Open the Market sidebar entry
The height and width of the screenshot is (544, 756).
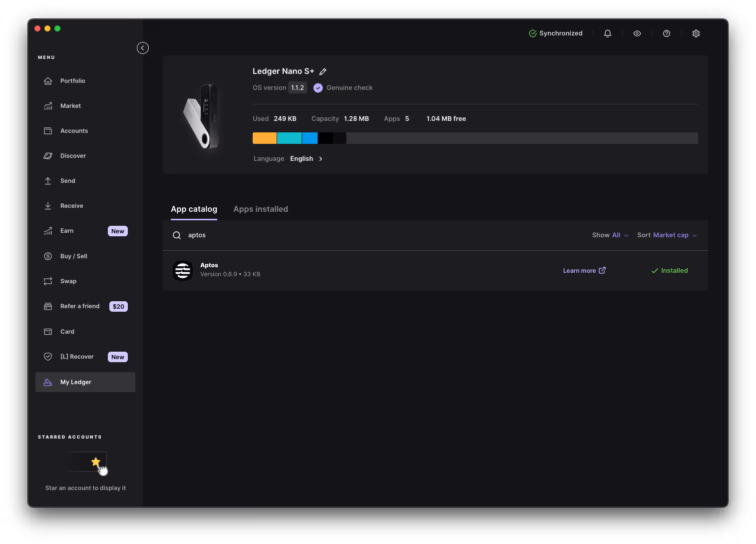(85, 106)
